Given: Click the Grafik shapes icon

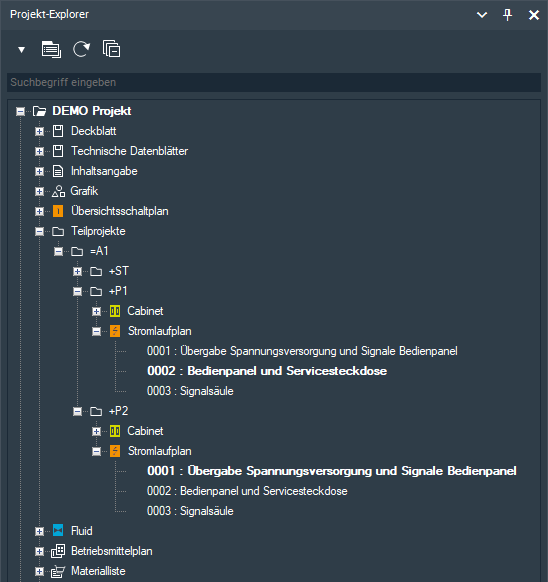Looking at the screenshot, I should click(58, 191).
